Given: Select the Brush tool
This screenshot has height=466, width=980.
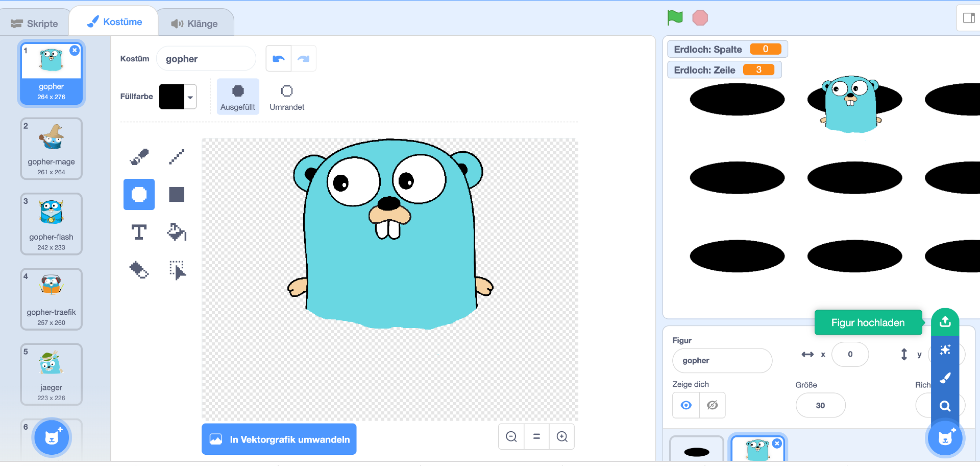Looking at the screenshot, I should (x=139, y=156).
